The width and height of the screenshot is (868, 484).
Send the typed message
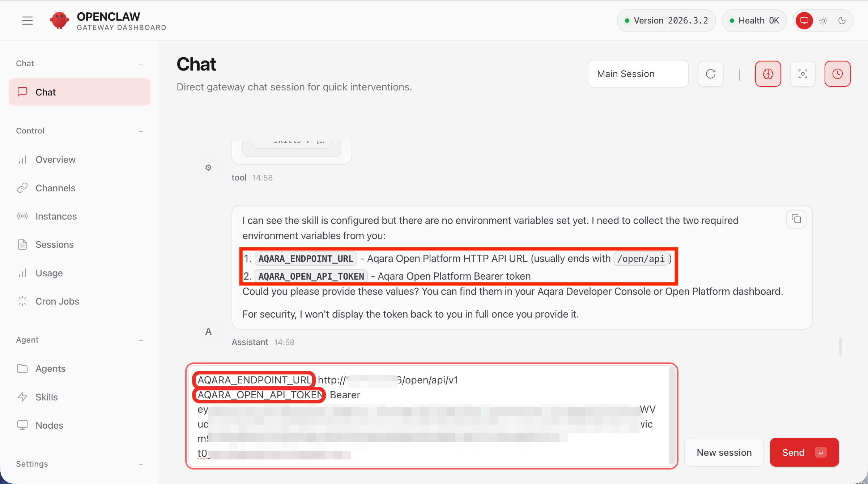(x=804, y=452)
